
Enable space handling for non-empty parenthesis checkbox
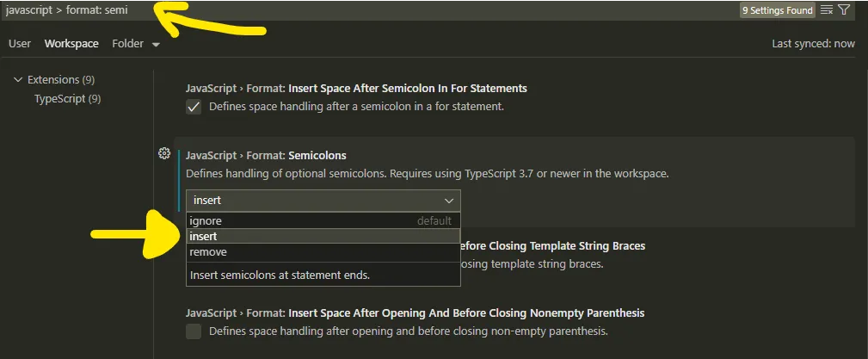click(194, 331)
